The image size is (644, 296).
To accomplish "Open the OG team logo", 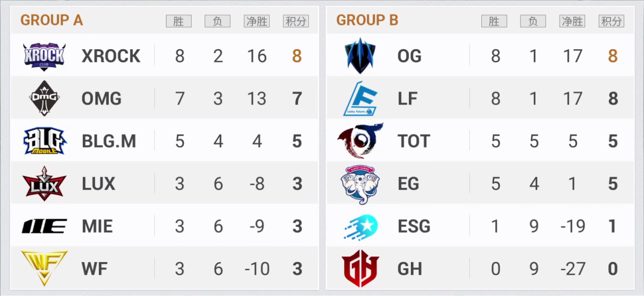I will 360,55.
